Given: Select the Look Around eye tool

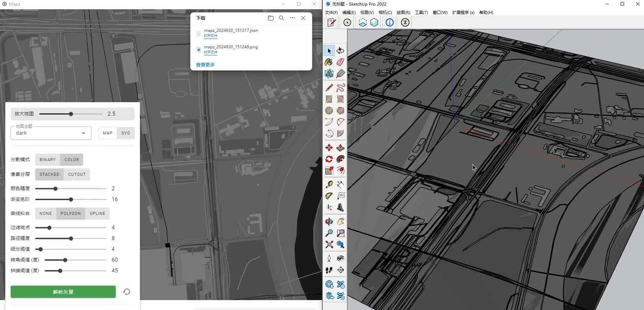Looking at the screenshot, I should [340, 258].
